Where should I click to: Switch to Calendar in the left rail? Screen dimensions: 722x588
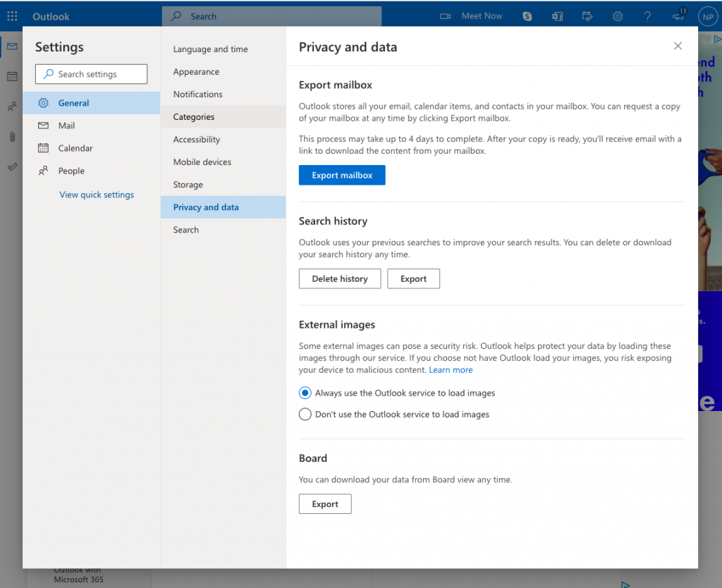pos(13,76)
